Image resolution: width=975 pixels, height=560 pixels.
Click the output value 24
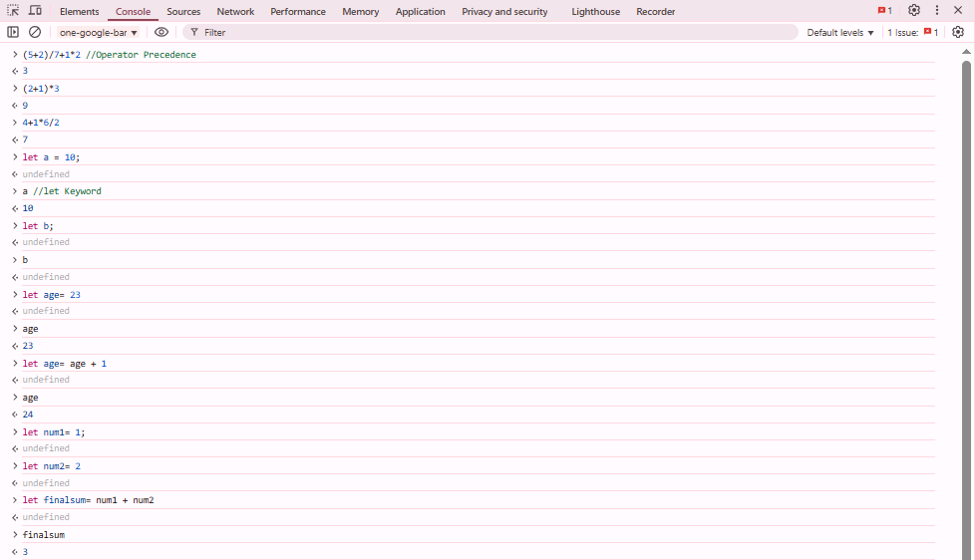(x=28, y=415)
